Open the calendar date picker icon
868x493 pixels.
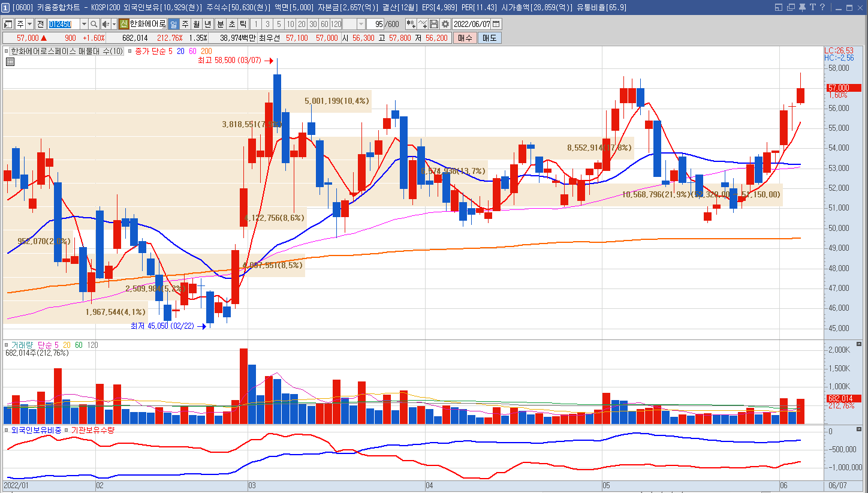coord(496,24)
